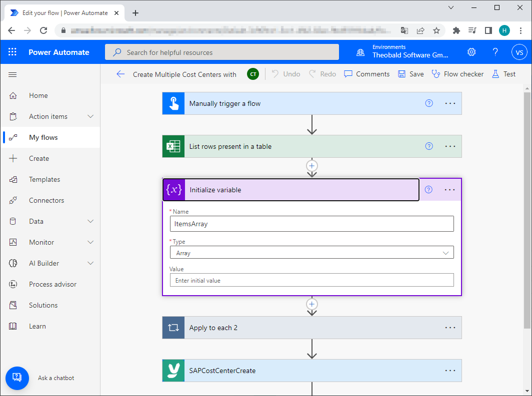This screenshot has width=532, height=396.
Task: Close the Power Automate browser tab
Action: (x=116, y=13)
